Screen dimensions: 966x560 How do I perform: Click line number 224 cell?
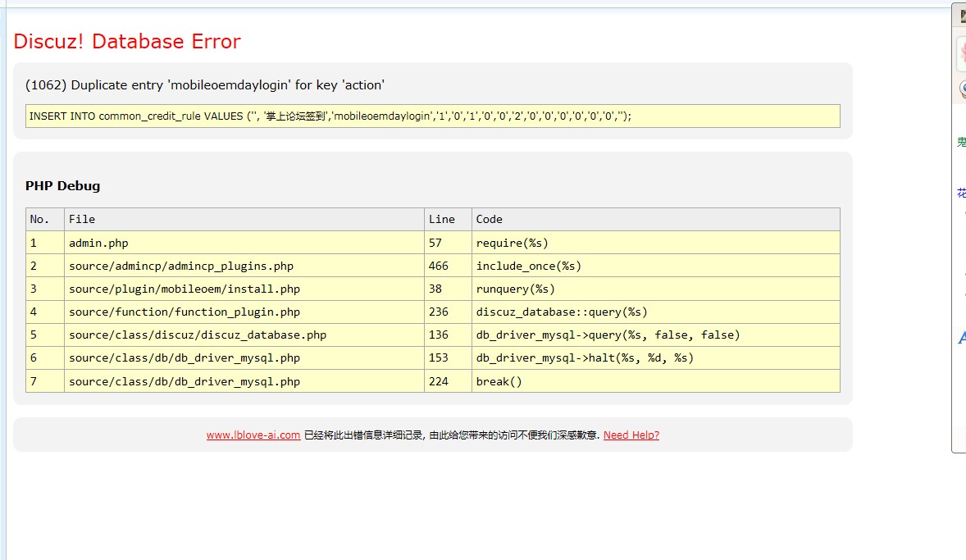[x=448, y=381]
